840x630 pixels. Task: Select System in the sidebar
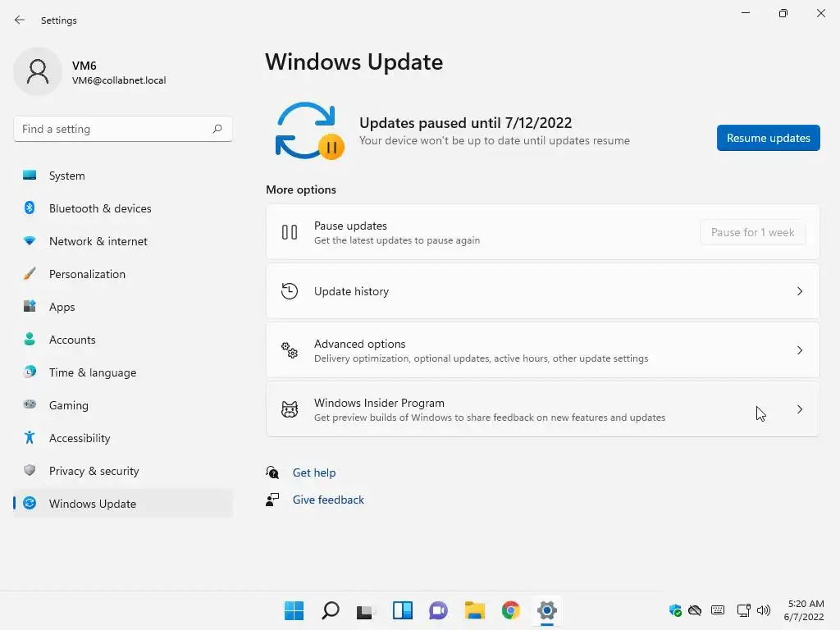pyautogui.click(x=123, y=176)
